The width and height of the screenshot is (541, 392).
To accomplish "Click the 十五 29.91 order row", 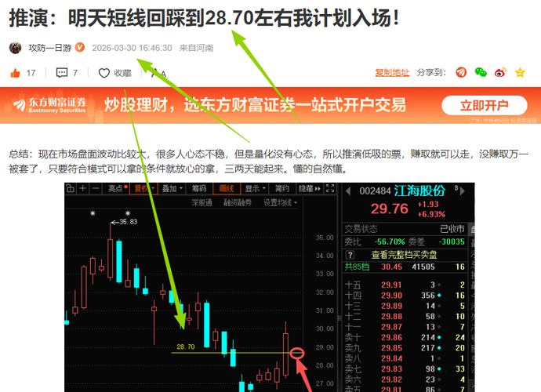I will [x=405, y=285].
